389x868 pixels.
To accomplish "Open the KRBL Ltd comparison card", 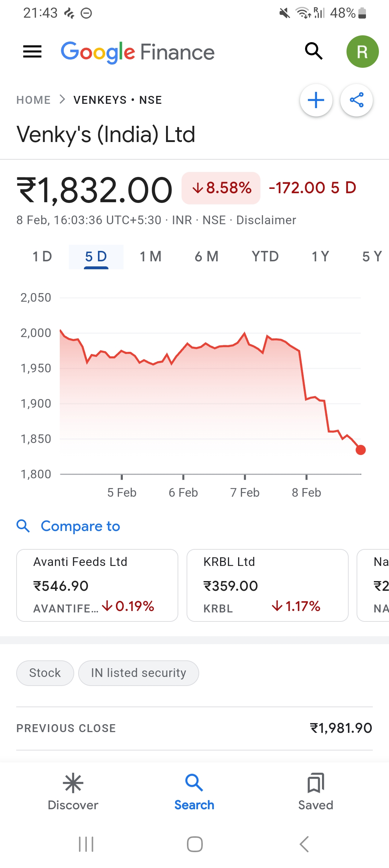I will [267, 585].
